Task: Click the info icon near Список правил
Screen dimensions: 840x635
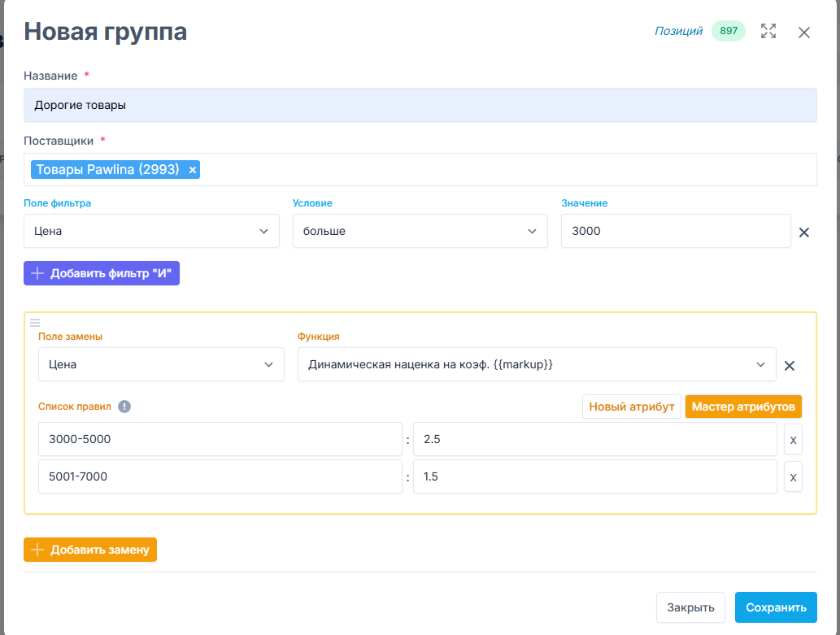Action: coord(124,407)
